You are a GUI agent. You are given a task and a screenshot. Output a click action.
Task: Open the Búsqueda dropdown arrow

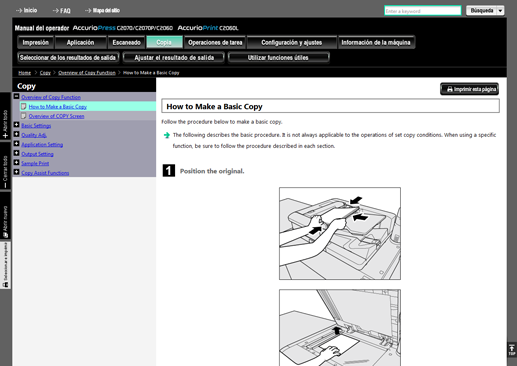500,11
